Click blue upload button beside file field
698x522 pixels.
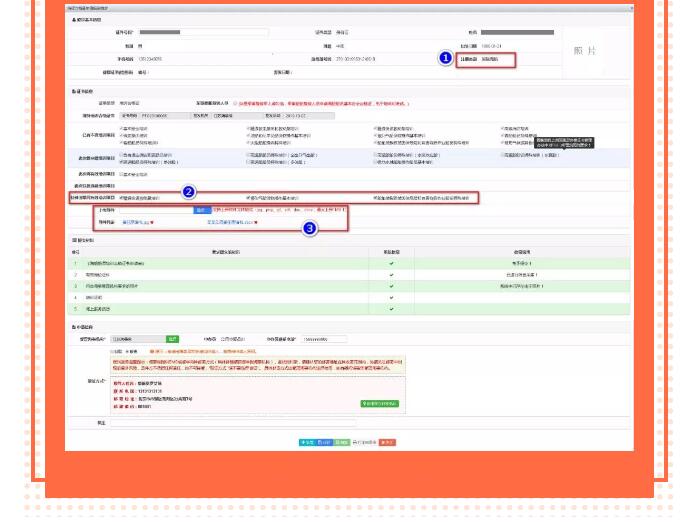point(201,210)
